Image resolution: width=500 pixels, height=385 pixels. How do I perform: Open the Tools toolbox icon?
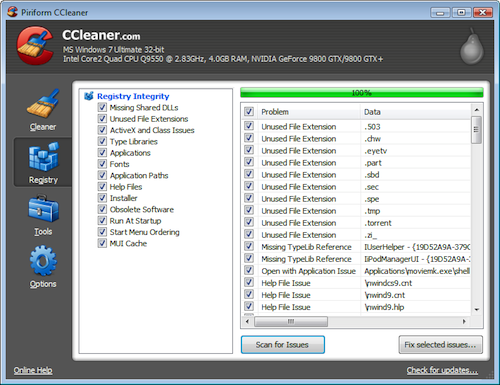point(43,209)
